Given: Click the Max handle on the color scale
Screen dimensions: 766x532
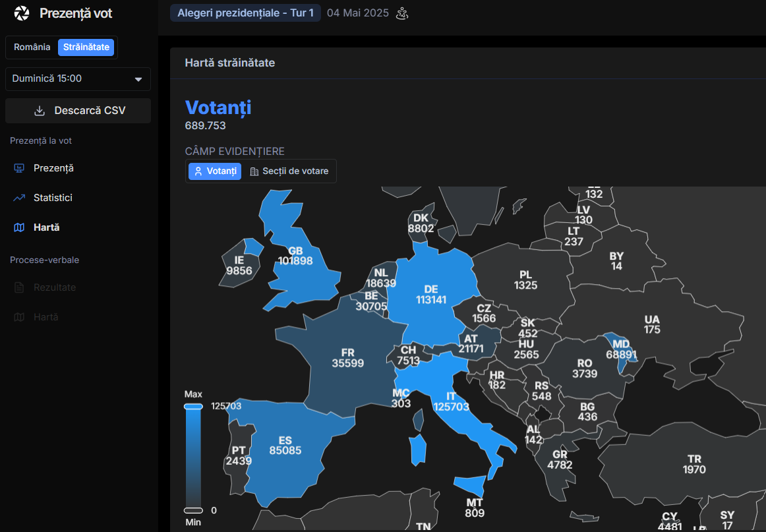Looking at the screenshot, I should click(x=193, y=407).
